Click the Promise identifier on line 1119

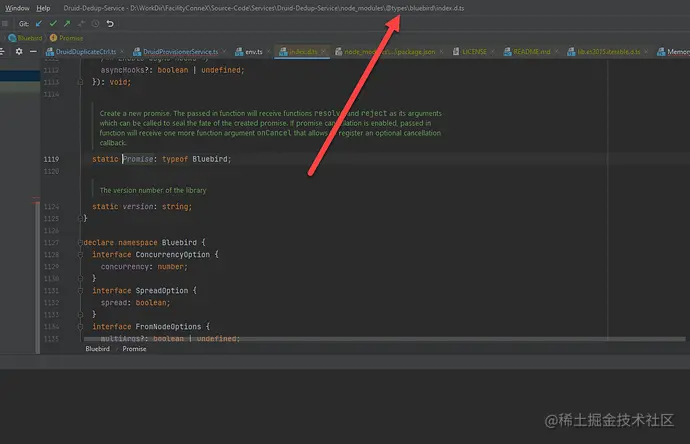pos(138,159)
